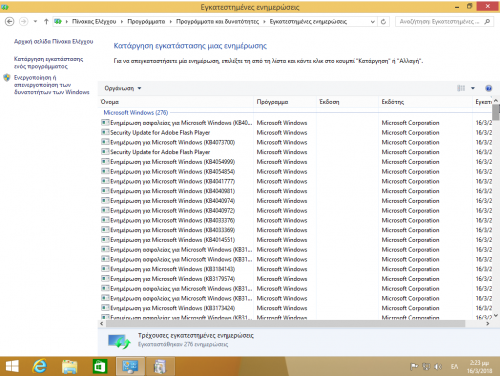
Task: Launch Internet Explorer from taskbar
Action: point(40,366)
